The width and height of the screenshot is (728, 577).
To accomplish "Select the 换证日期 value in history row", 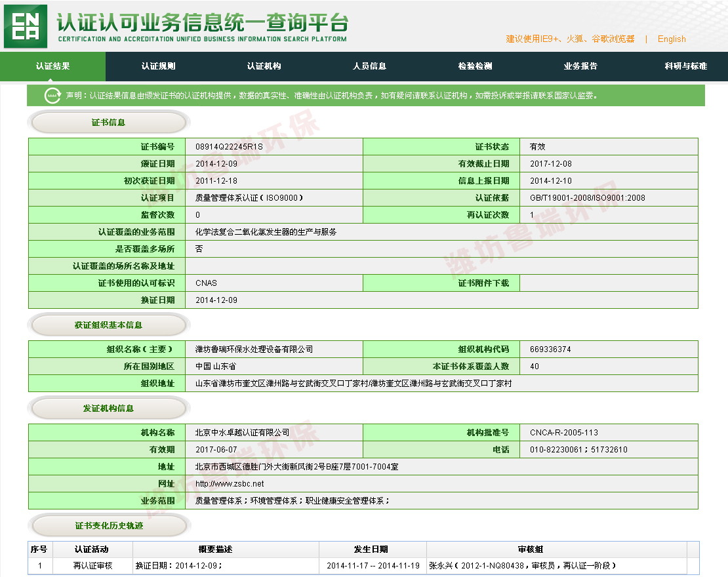I will (179, 566).
